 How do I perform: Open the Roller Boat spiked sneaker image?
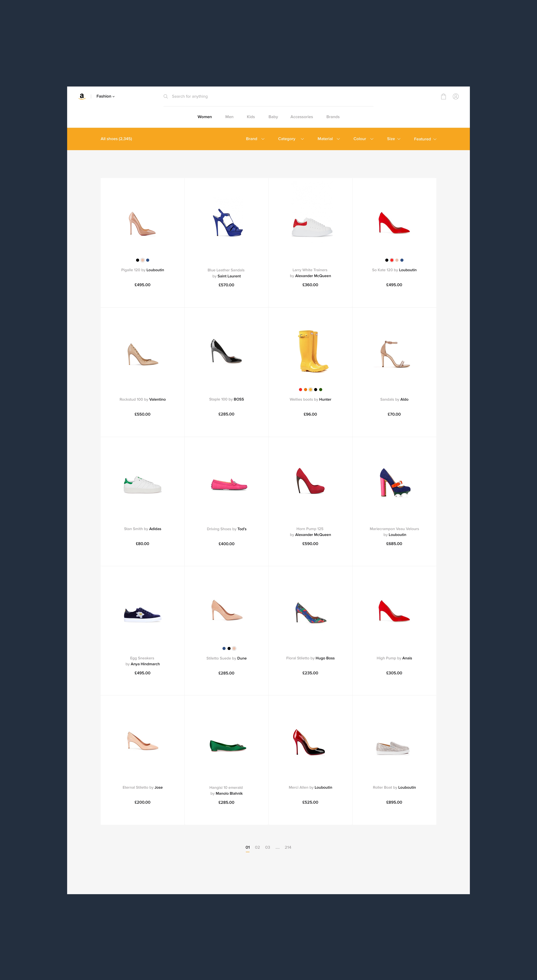(x=393, y=748)
